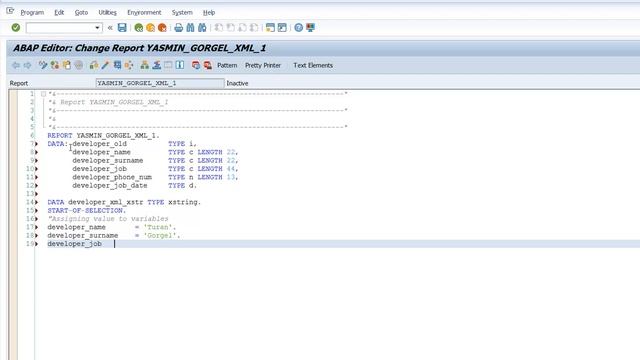Open the System menu
This screenshot has height=360, width=640.
[x=182, y=13]
